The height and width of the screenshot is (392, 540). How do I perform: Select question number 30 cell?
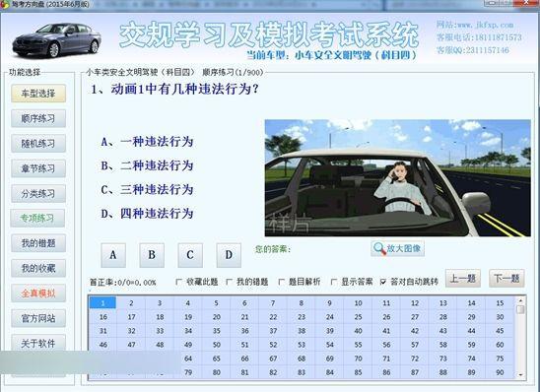tap(500, 316)
